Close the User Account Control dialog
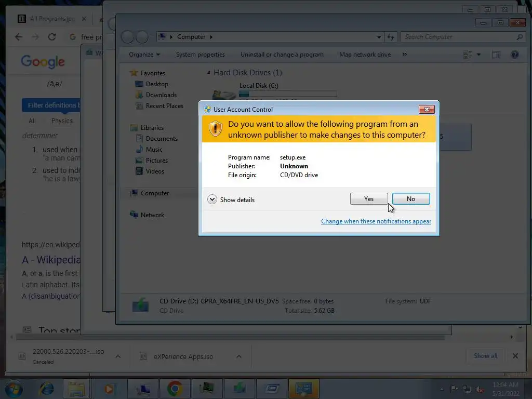 (x=427, y=109)
